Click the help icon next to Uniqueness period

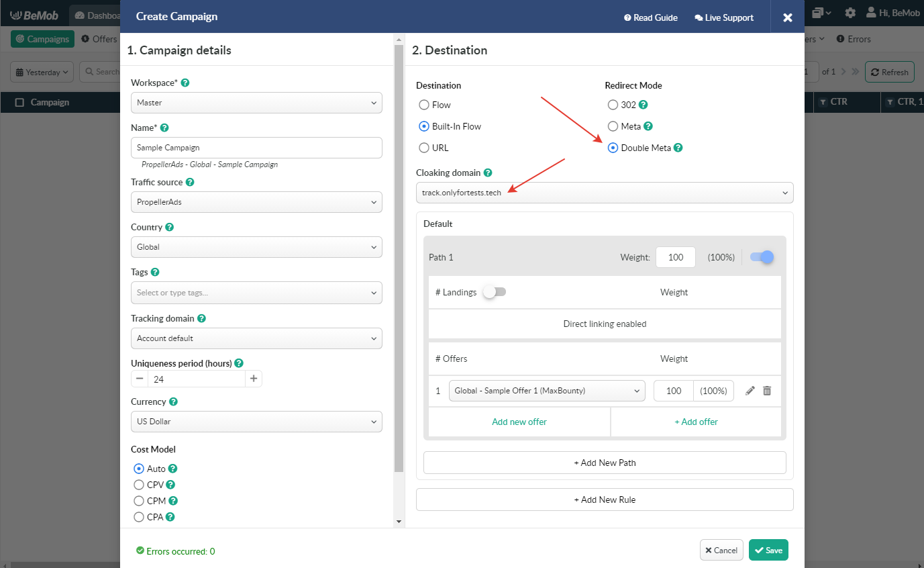coord(239,363)
